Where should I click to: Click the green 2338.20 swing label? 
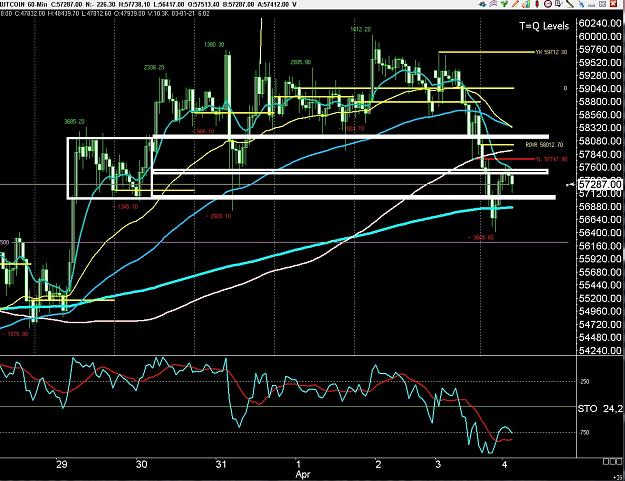coord(154,68)
